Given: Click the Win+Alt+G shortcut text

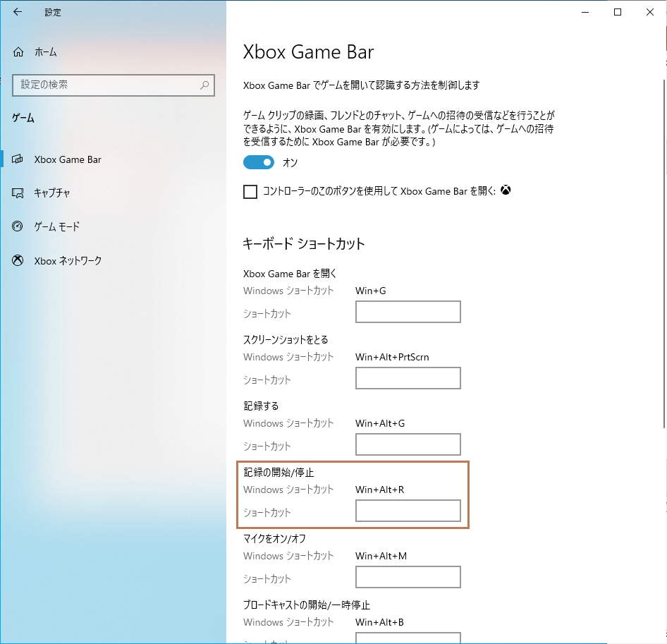Looking at the screenshot, I should 380,423.
